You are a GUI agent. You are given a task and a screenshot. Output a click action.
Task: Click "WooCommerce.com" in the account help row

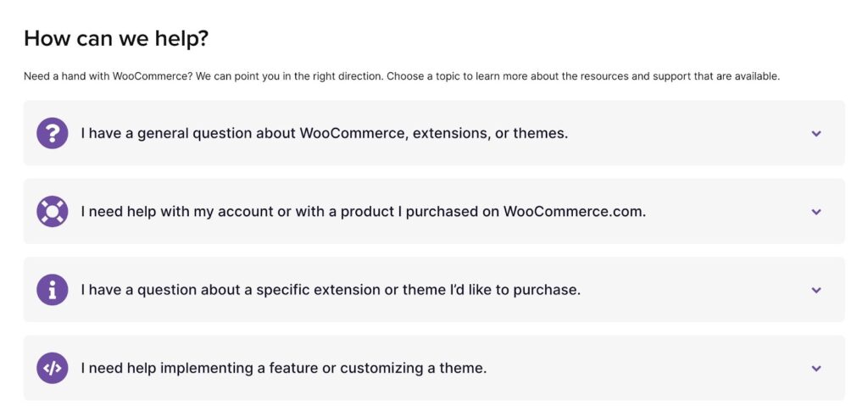point(574,212)
